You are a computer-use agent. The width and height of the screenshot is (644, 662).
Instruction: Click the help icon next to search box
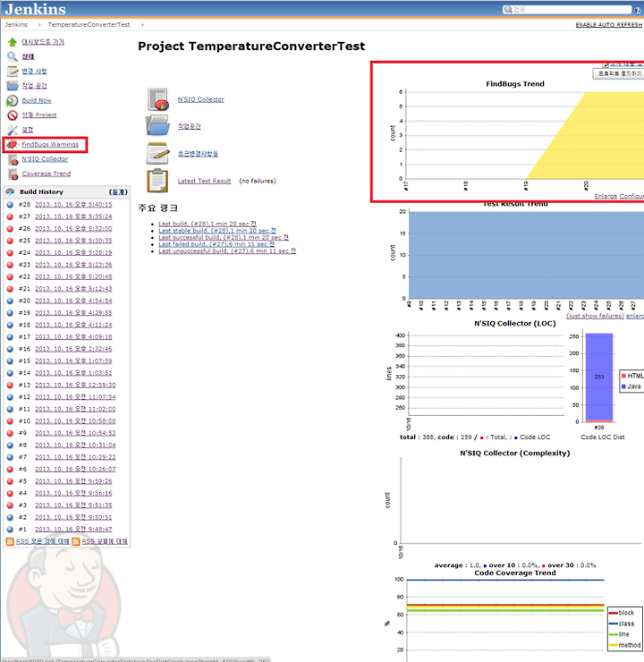point(637,10)
